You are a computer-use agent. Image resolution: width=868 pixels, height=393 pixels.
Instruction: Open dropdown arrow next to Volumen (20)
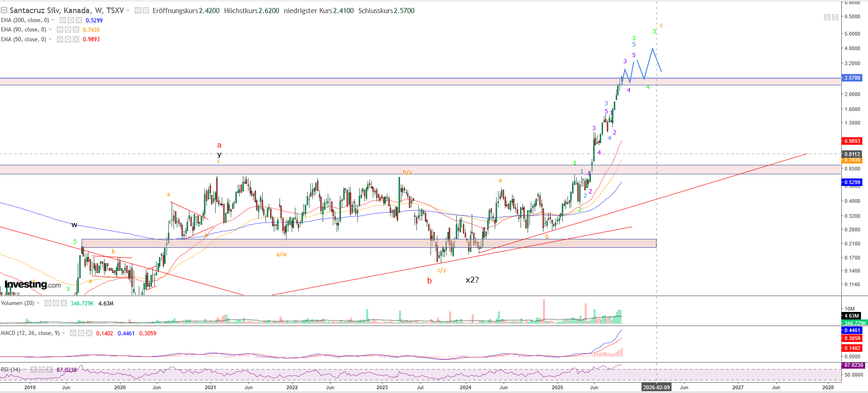tap(38, 303)
